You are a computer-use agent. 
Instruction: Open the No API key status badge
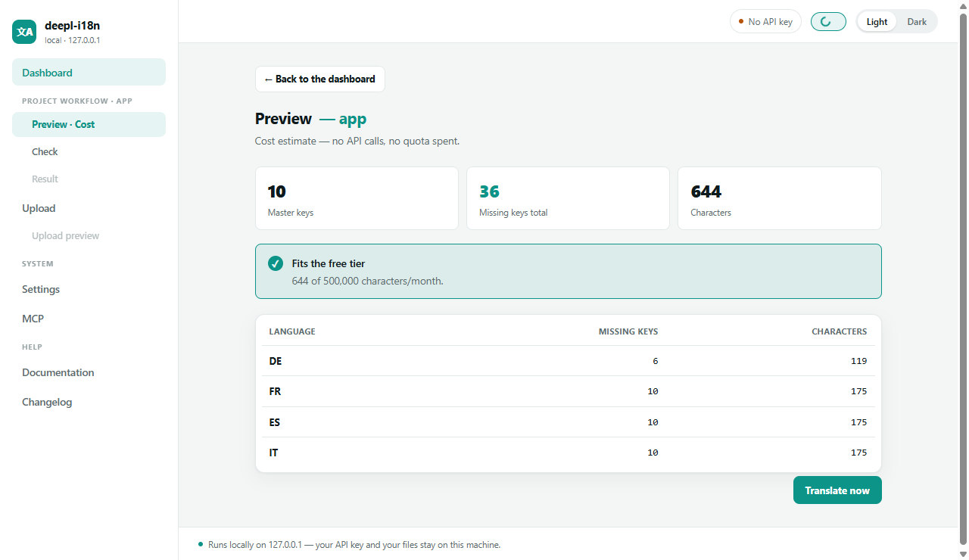coord(765,22)
